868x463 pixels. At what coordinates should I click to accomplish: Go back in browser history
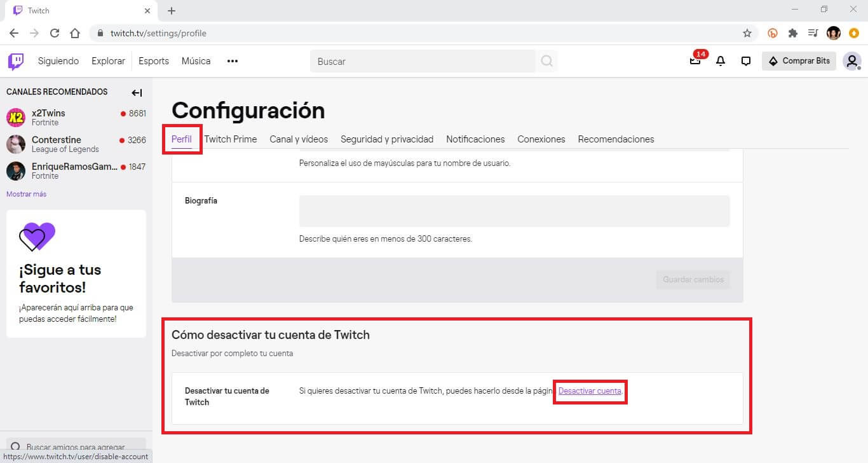[14, 33]
